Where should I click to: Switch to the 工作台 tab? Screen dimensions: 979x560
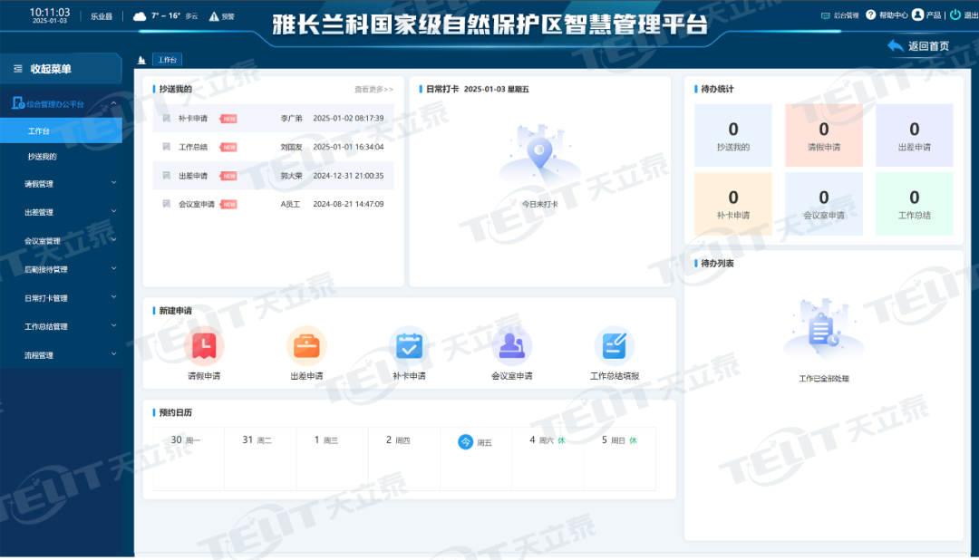click(168, 60)
